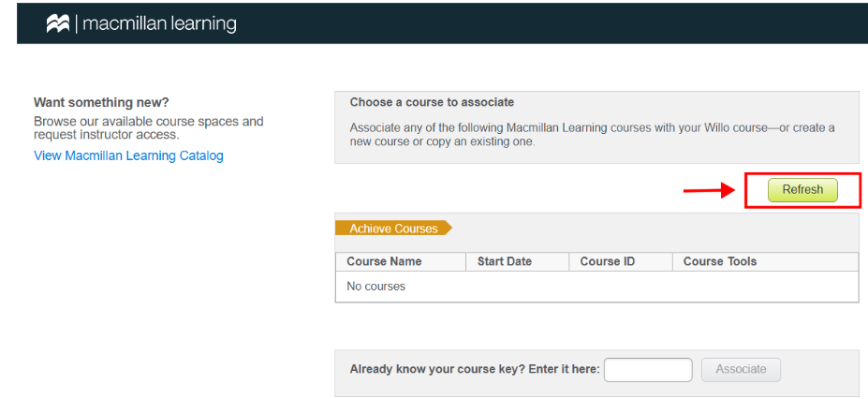Image resolution: width=868 pixels, height=399 pixels.
Task: Click the 'Choose a course to associate' heading
Action: pos(432,102)
